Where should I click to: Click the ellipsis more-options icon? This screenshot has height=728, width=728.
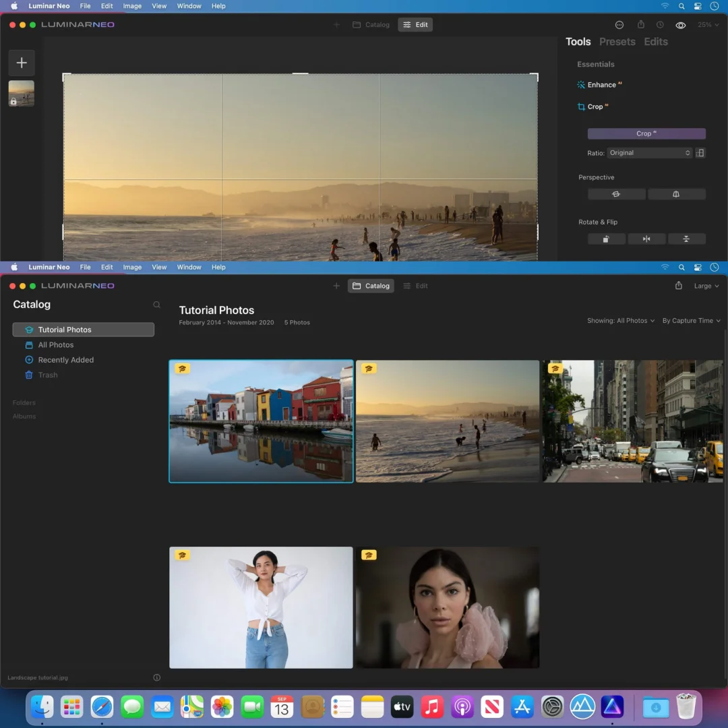620,25
